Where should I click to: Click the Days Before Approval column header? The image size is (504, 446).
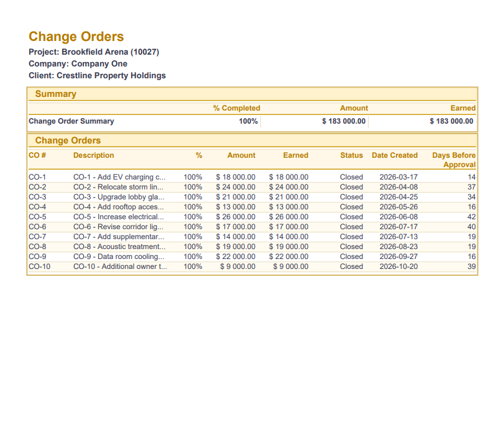tap(454, 160)
